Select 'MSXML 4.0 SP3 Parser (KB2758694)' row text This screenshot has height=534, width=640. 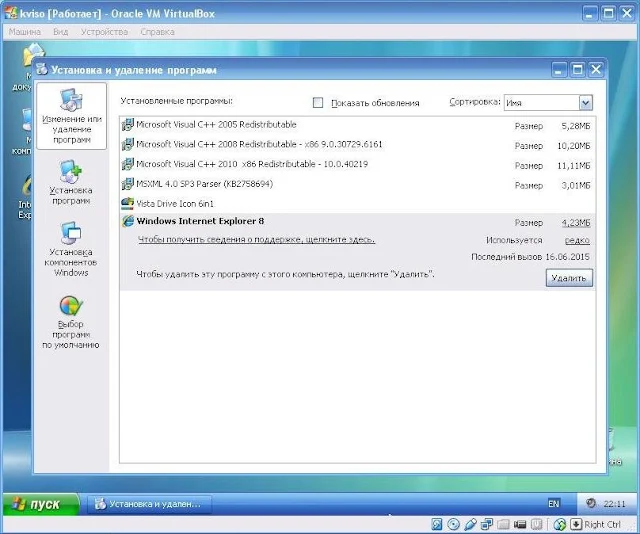(204, 184)
